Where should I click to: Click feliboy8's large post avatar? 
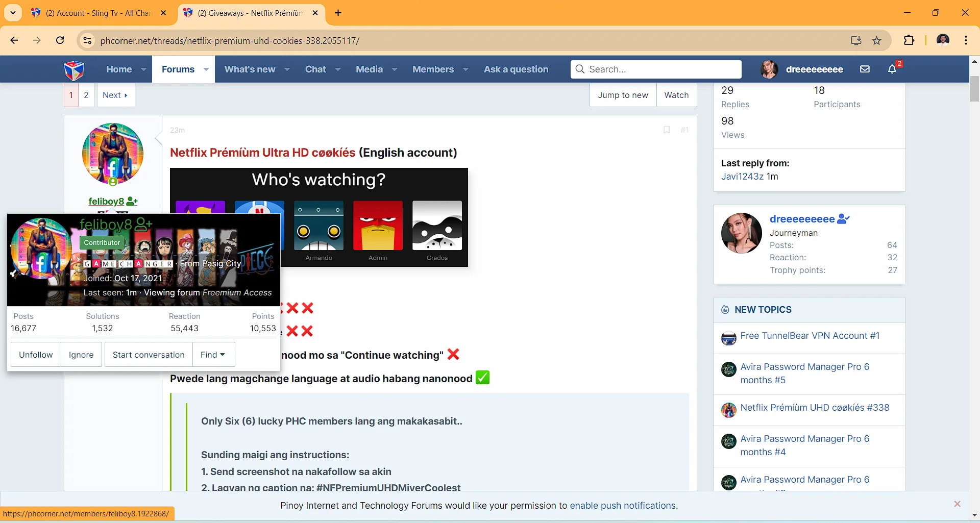112,154
